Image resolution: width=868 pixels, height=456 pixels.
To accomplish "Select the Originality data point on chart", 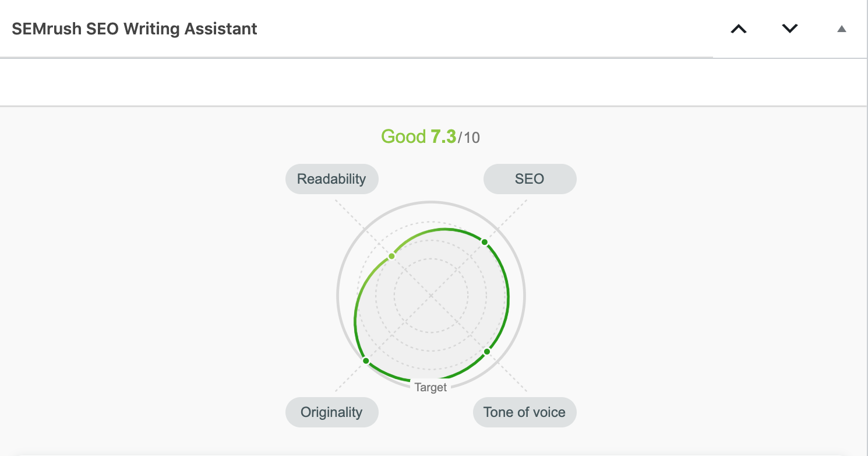I will point(366,361).
